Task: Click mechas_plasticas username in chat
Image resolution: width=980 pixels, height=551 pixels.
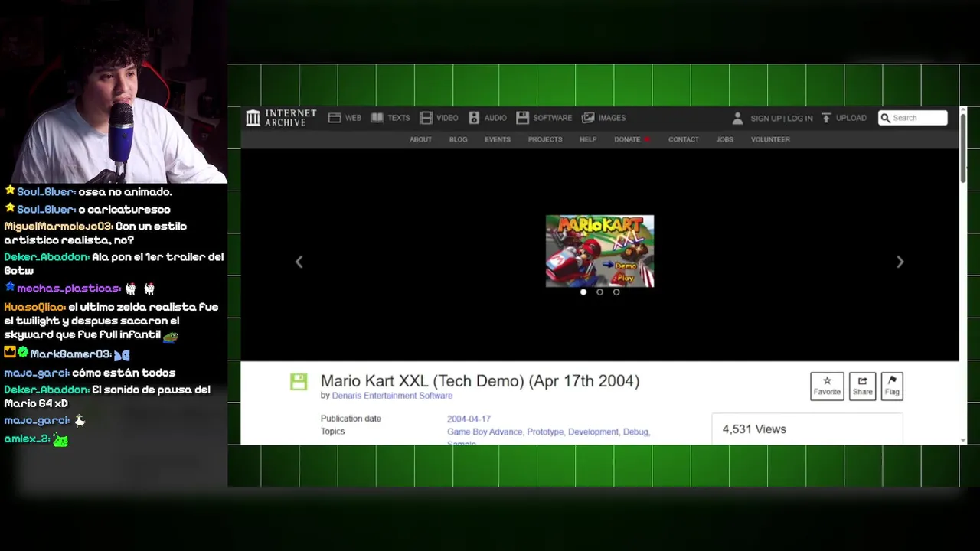Action: coord(69,289)
